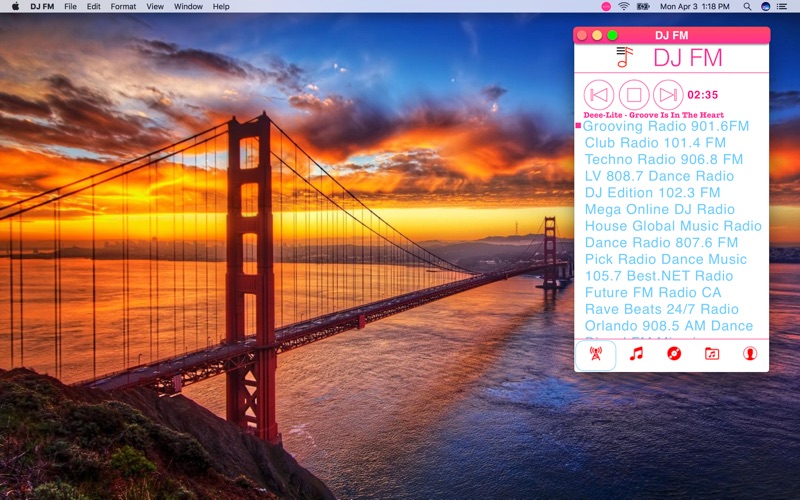Open the Window menu

pos(188,7)
